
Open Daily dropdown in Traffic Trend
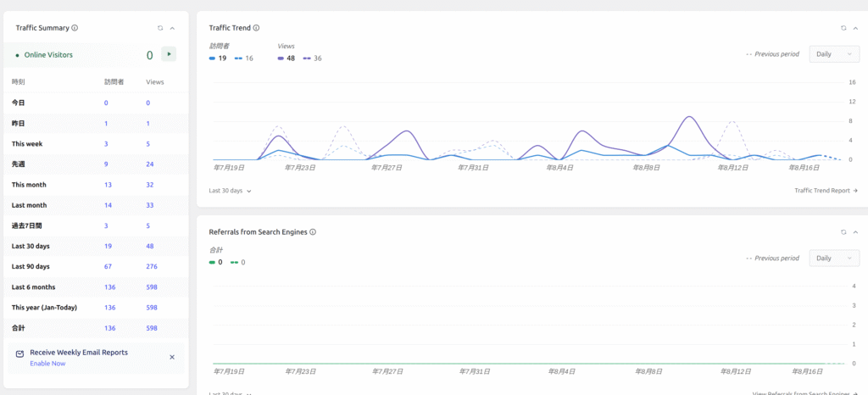pos(834,54)
